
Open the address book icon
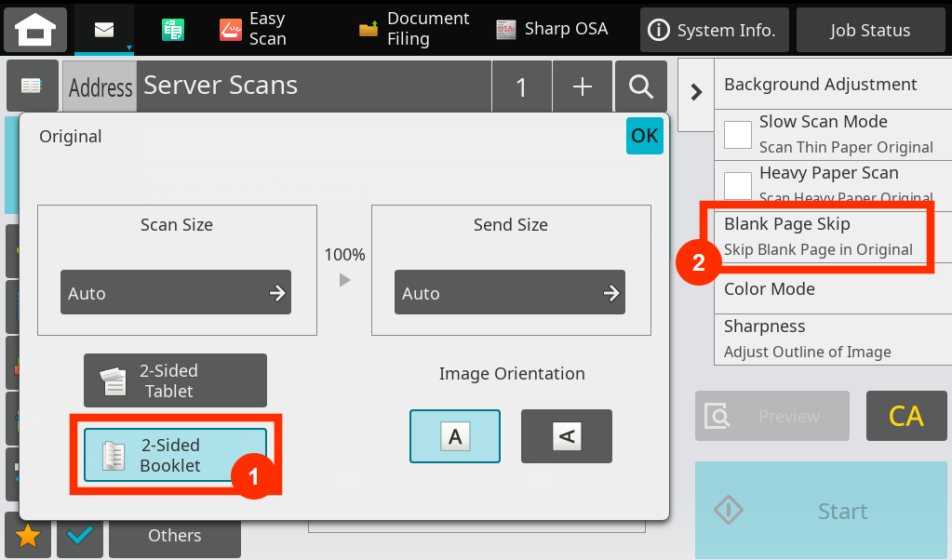[32, 86]
